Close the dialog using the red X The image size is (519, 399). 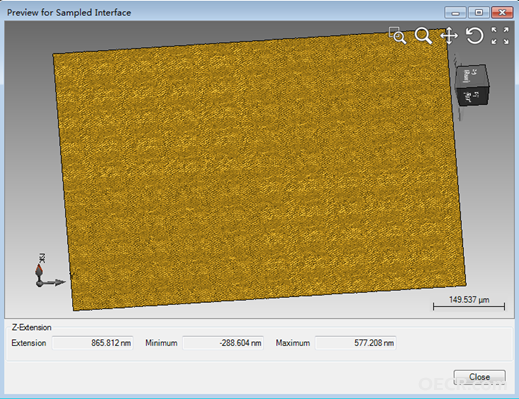click(502, 13)
